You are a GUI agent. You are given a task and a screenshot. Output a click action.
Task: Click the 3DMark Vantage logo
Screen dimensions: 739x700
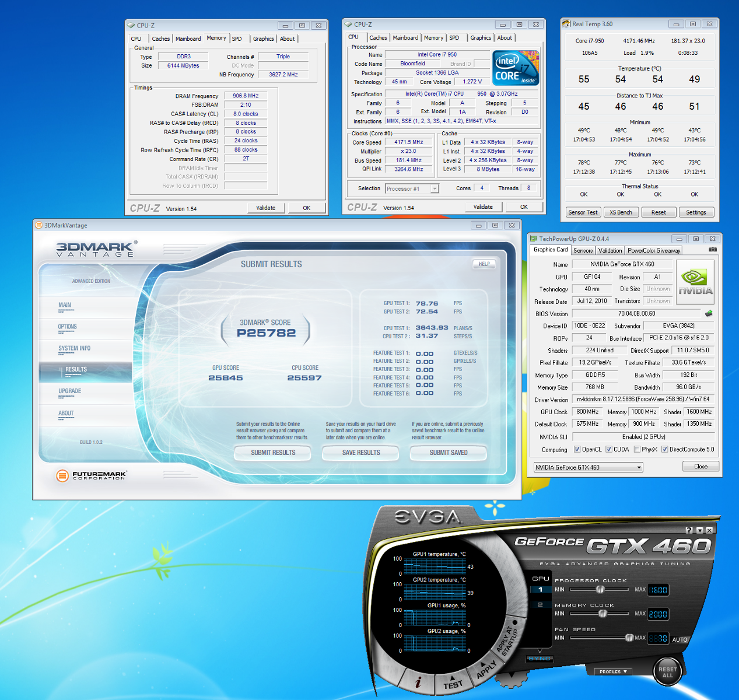pos(97,249)
